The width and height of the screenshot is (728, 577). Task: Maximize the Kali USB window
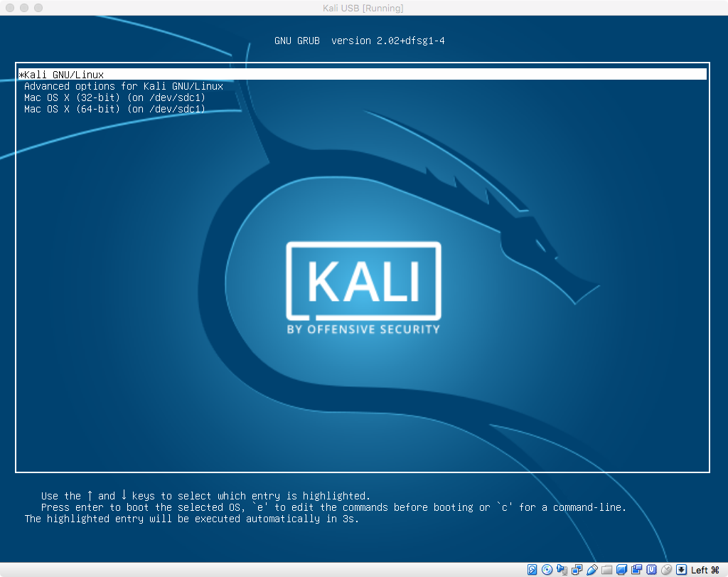coord(38,8)
